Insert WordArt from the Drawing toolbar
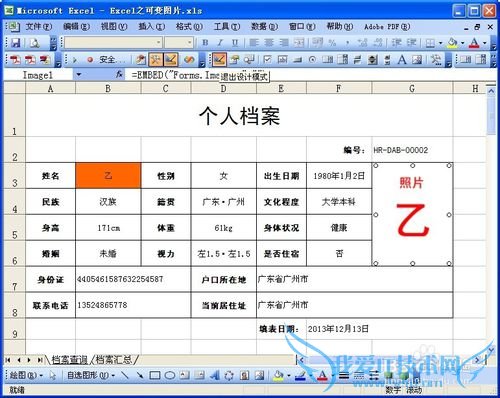 point(215,376)
